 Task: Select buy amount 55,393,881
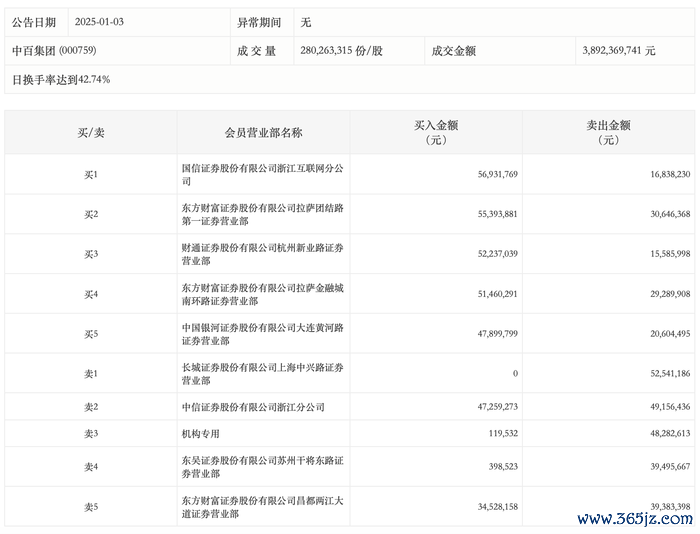click(x=498, y=214)
